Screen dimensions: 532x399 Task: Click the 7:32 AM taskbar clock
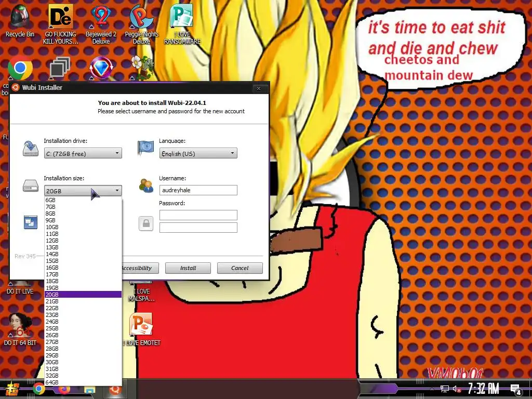point(483,389)
